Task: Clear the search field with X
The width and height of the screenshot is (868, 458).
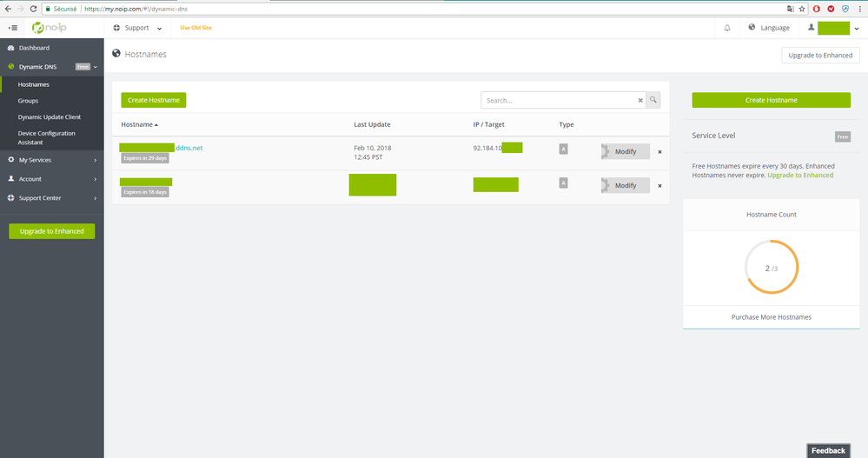Action: (640, 101)
